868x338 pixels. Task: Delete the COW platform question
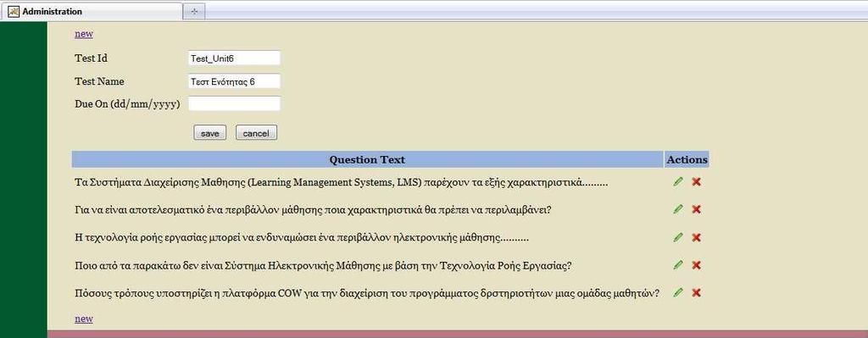click(x=697, y=292)
